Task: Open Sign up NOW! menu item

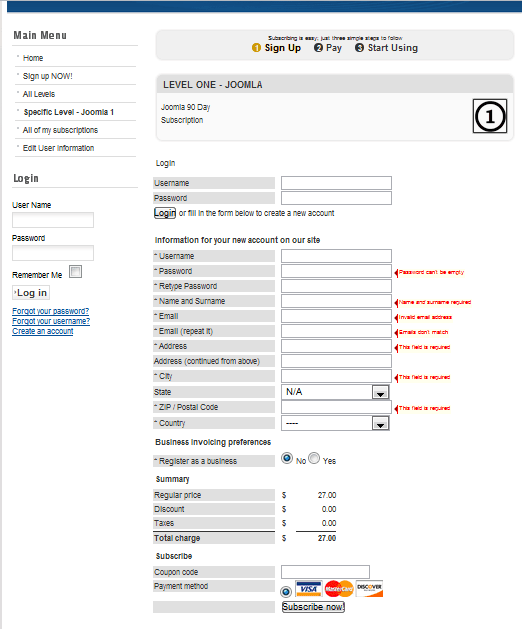Action: [x=48, y=76]
